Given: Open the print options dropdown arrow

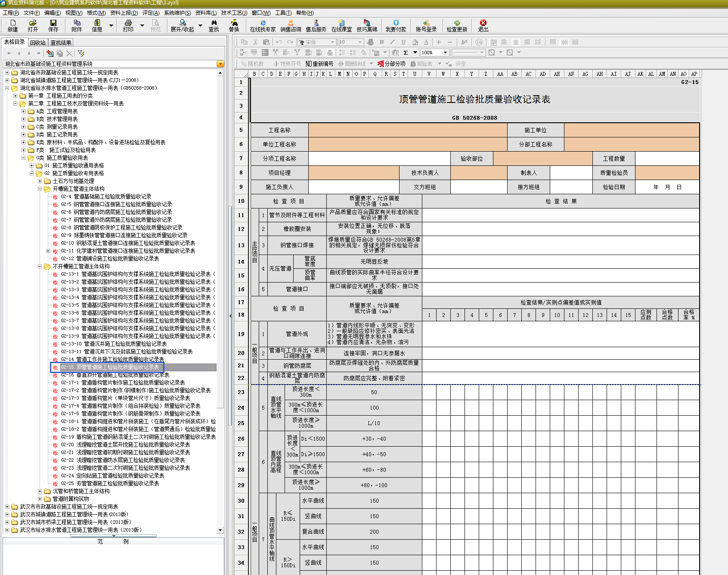Looking at the screenshot, I should 142,25.
